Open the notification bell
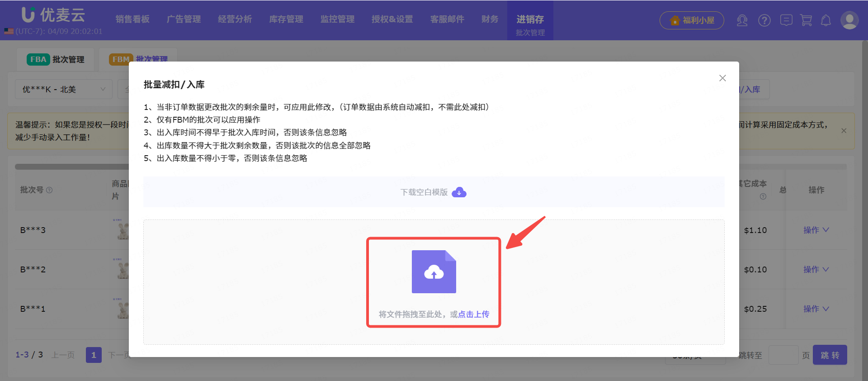This screenshot has width=868, height=381. pyautogui.click(x=826, y=20)
